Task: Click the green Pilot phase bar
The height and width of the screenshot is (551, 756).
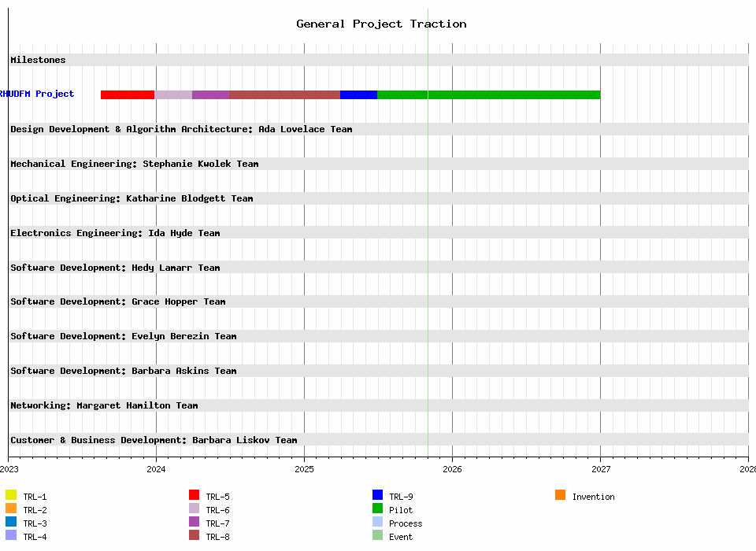Action: pos(488,94)
